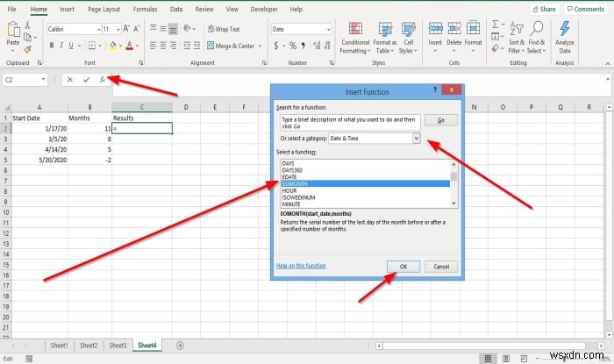Click the Copy icon in Clipboard group

click(27, 37)
